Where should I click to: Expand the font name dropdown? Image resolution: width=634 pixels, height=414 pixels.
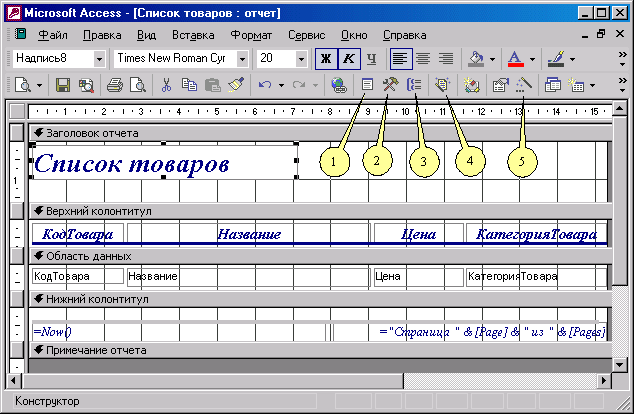[x=243, y=59]
